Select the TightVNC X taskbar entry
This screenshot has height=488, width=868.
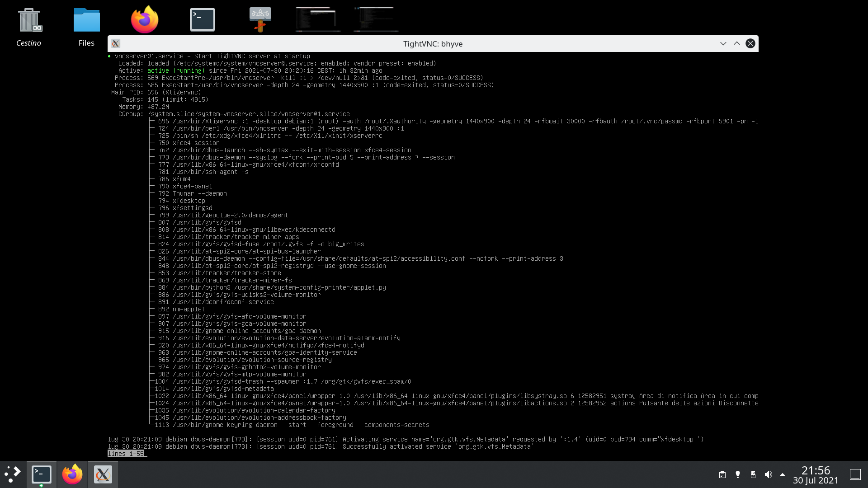click(x=103, y=474)
